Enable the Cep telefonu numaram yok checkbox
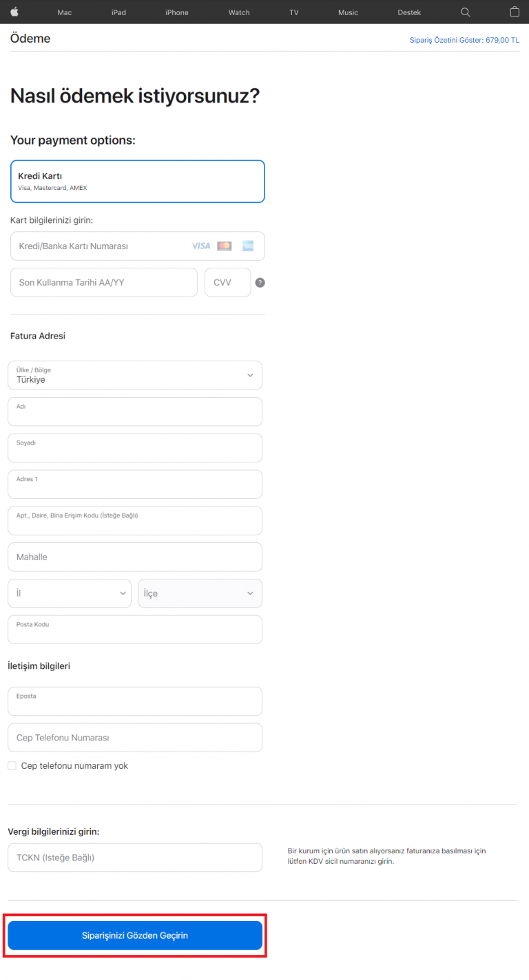Image resolution: width=529 pixels, height=980 pixels. [12, 765]
